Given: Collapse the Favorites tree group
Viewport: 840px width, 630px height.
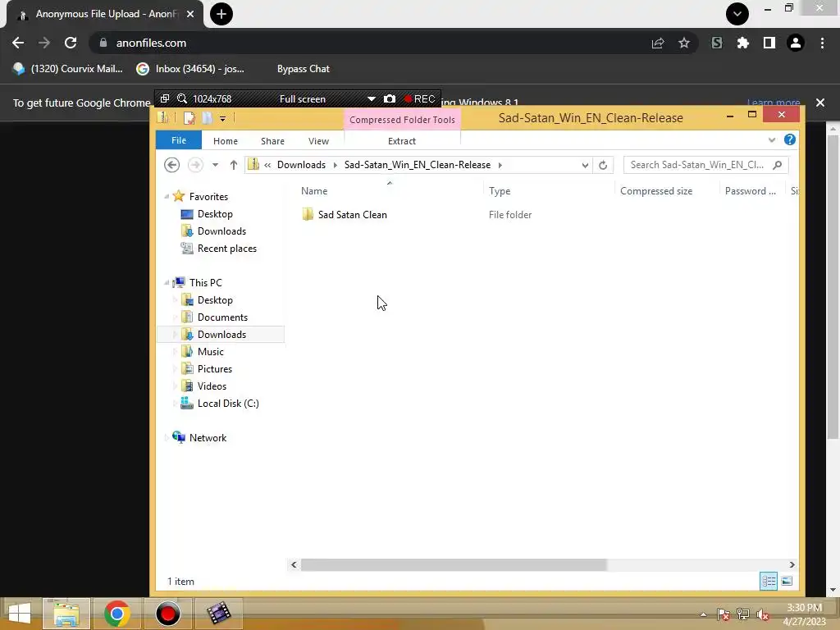Looking at the screenshot, I should 166,197.
